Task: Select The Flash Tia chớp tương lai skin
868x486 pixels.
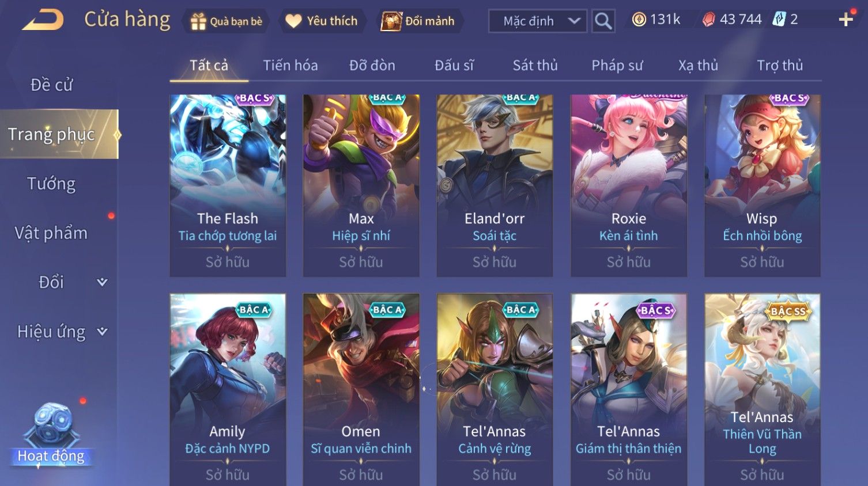Action: (x=228, y=185)
